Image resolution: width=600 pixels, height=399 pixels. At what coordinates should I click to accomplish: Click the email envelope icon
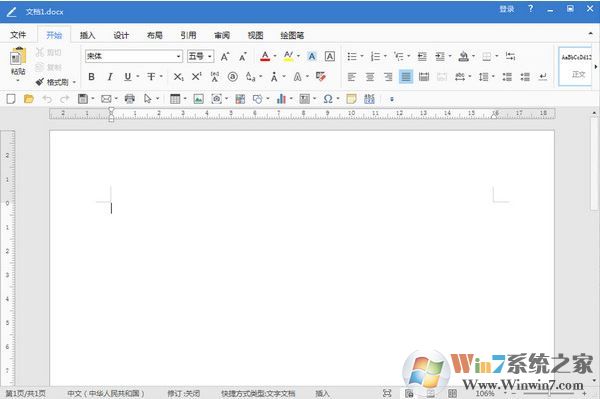[x=106, y=99]
